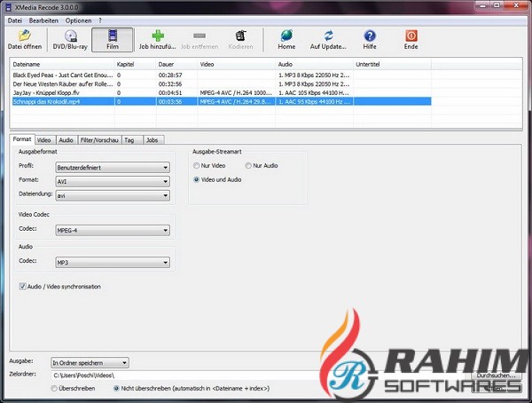This screenshot has height=403, width=532.
Task: Click the XMedia Recode title bar icon
Action: pos(9,7)
